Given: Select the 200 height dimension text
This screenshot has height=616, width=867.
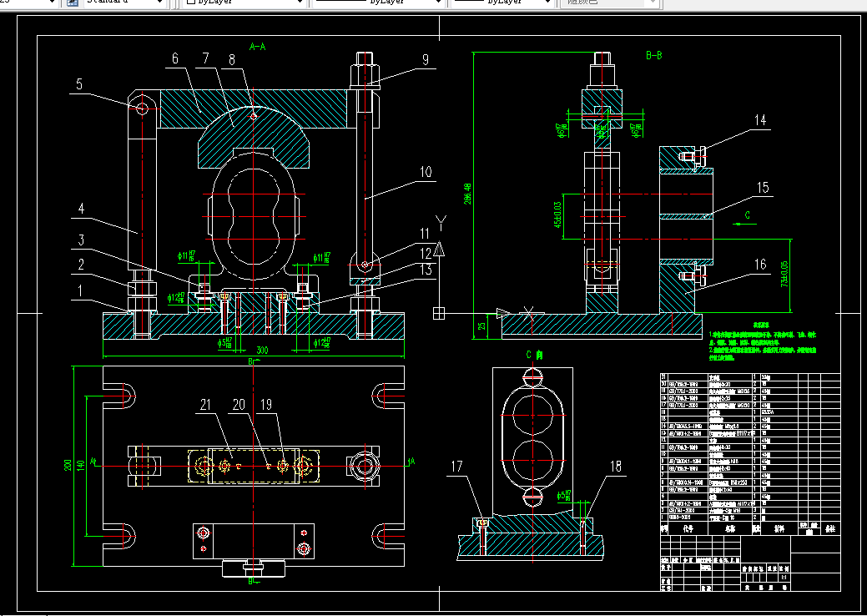Looking at the screenshot, I should 68,465.
